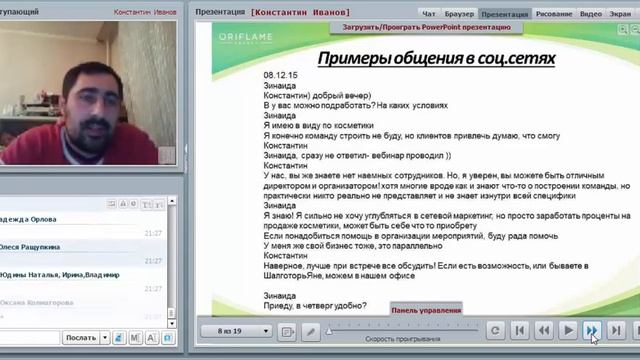Jump to the last slide
This screenshot has width=640, height=360.
616,330
